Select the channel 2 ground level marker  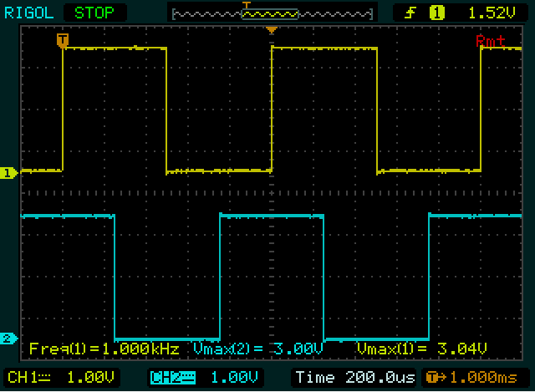tap(8, 339)
